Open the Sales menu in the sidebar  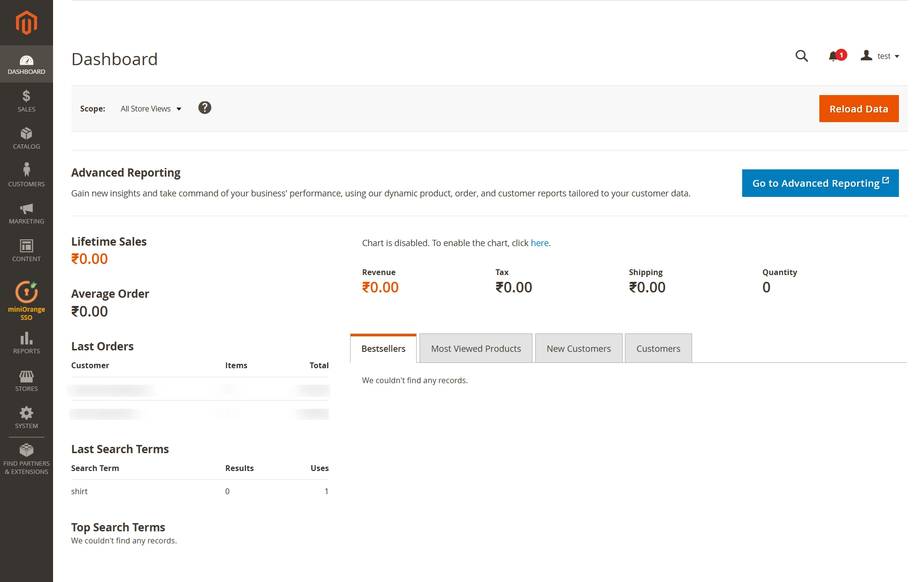[27, 100]
